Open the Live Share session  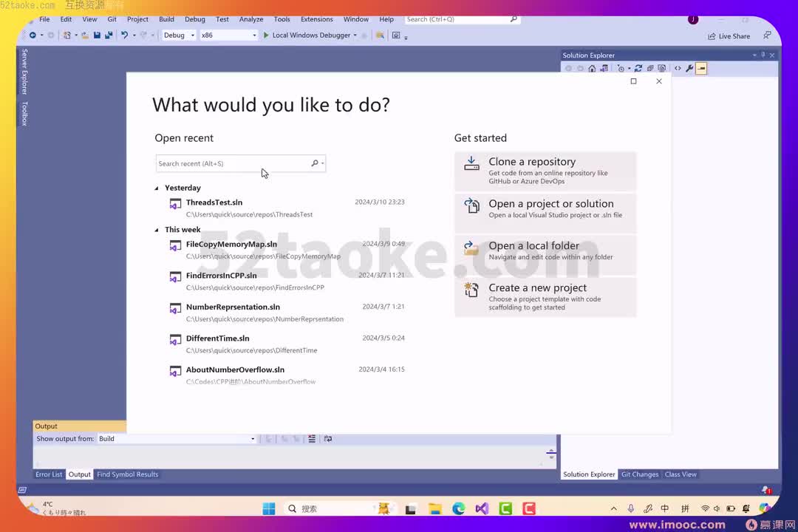coord(729,36)
